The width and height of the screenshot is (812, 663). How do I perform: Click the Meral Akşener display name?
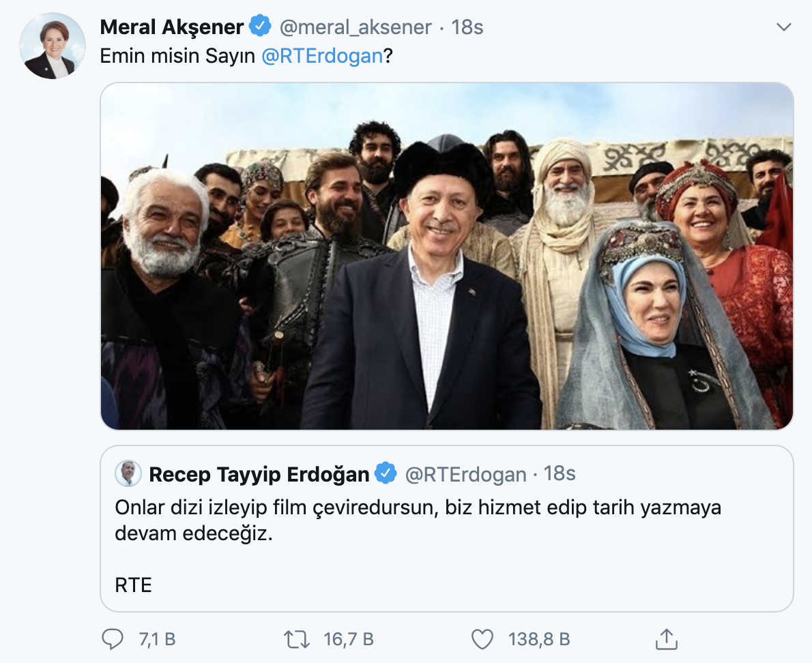(171, 27)
